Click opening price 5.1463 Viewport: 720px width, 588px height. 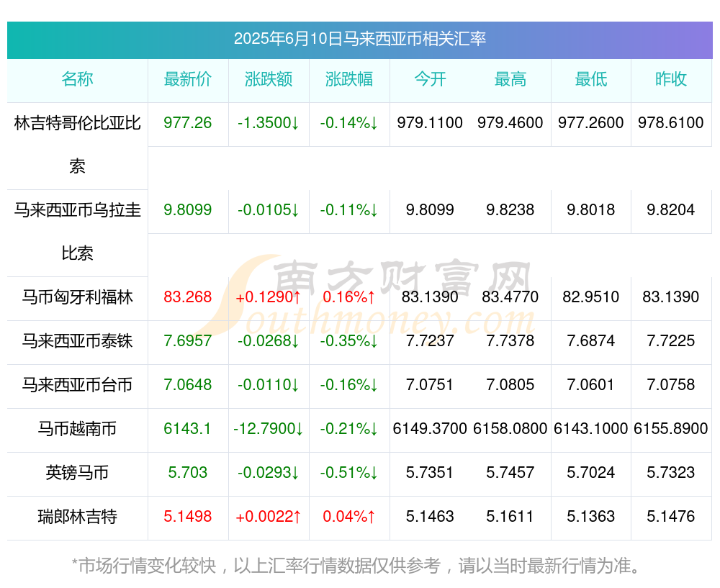click(x=430, y=517)
